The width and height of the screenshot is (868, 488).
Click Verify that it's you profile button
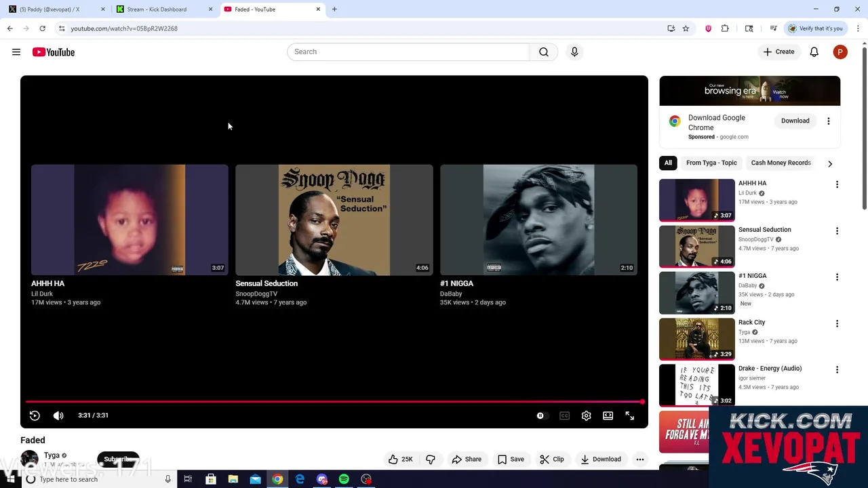(815, 28)
